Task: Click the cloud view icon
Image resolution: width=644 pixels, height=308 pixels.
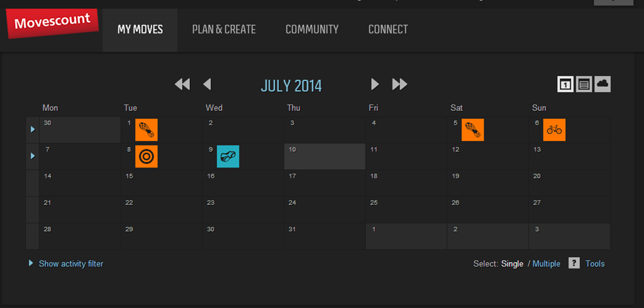Action: pos(602,84)
